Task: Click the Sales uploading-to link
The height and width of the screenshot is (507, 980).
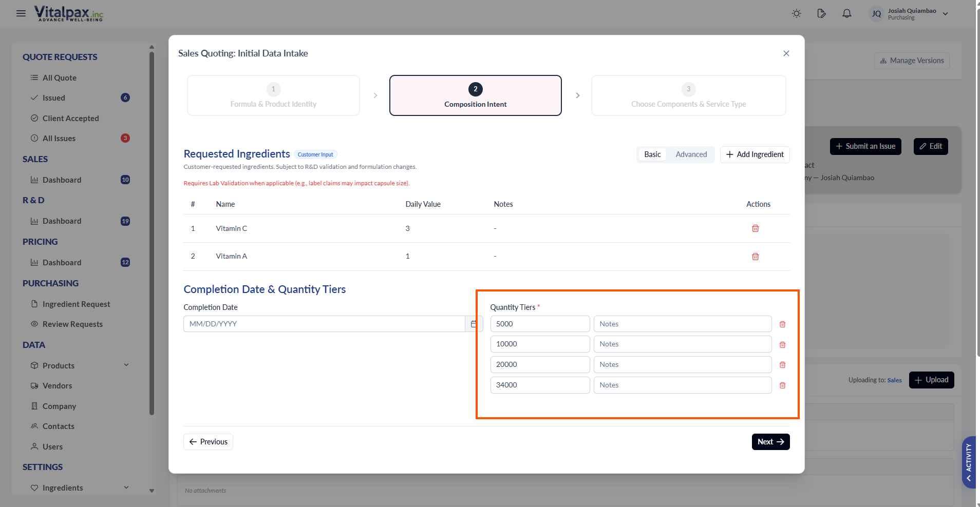Action: [x=894, y=380]
